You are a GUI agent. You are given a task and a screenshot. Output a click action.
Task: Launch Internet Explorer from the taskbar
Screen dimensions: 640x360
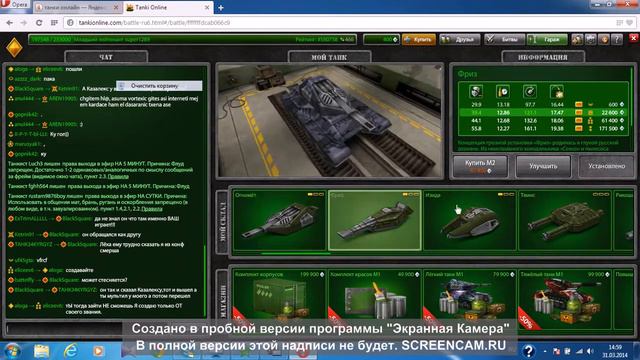70,351
